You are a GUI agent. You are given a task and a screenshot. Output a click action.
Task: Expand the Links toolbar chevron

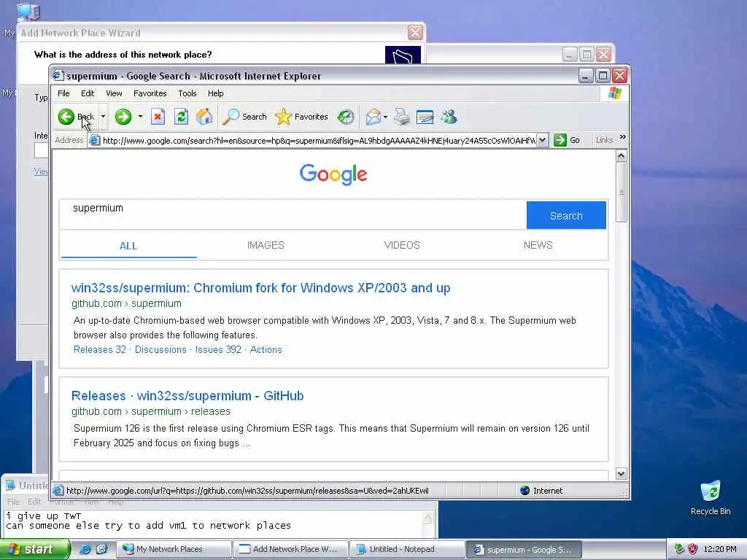pos(622,137)
